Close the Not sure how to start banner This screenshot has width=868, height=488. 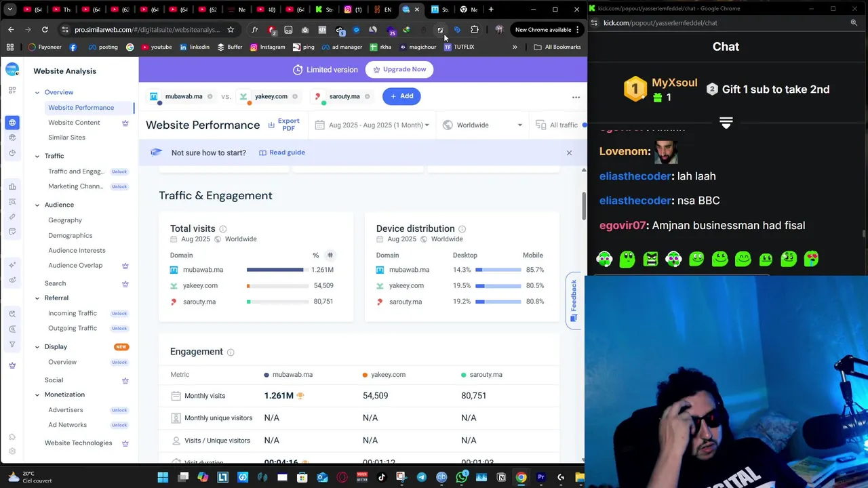click(569, 152)
